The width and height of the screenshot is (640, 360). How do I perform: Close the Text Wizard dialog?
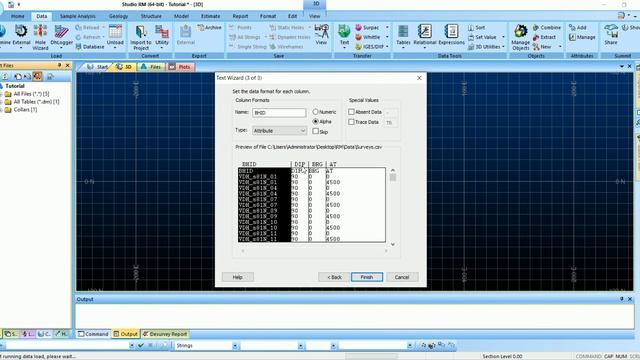tap(419, 78)
